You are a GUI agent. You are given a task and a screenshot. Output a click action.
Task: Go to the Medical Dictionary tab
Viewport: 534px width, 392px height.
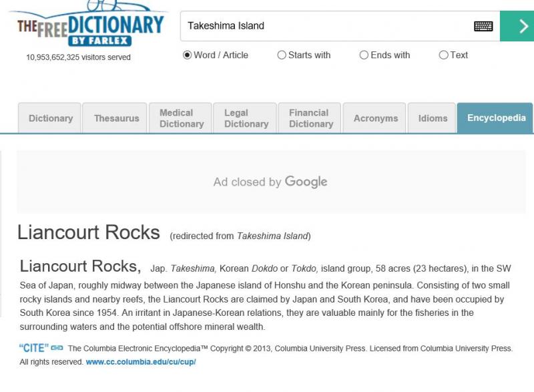[x=181, y=118]
